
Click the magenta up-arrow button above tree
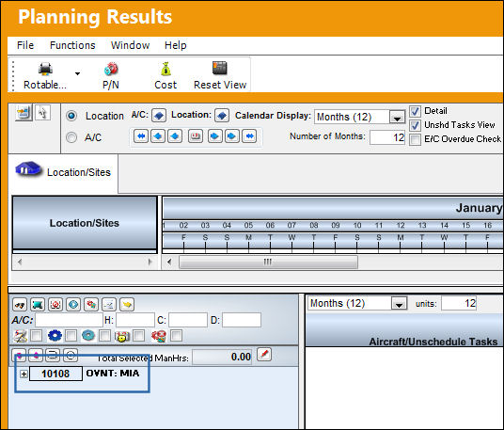[x=36, y=356]
